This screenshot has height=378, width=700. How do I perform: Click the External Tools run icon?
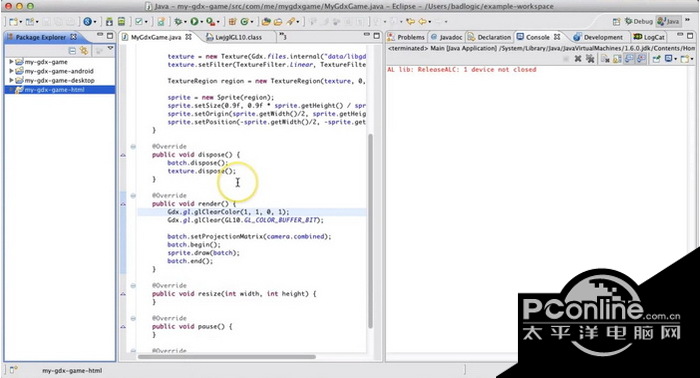210,21
